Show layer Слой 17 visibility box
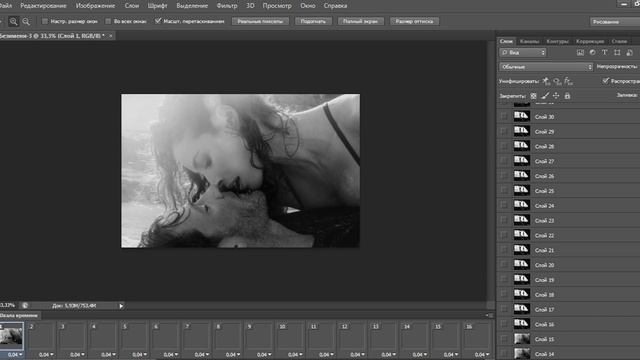 (x=504, y=309)
